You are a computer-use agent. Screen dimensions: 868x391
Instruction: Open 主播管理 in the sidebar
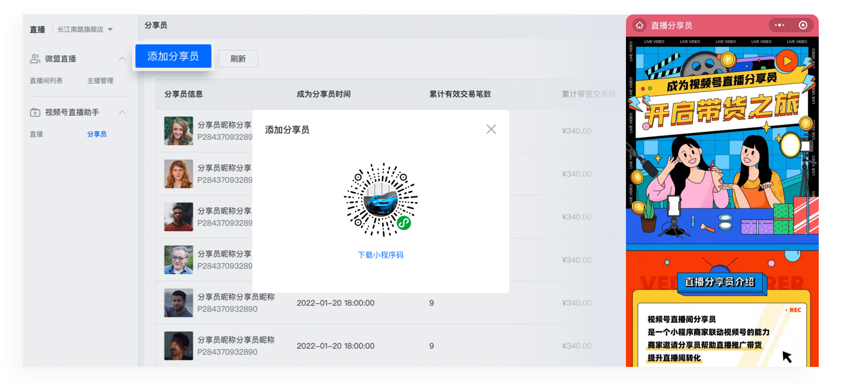click(100, 81)
